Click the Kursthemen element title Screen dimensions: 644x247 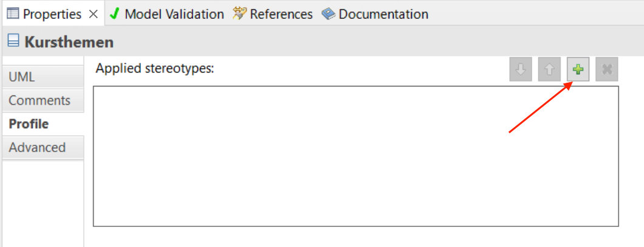69,42
